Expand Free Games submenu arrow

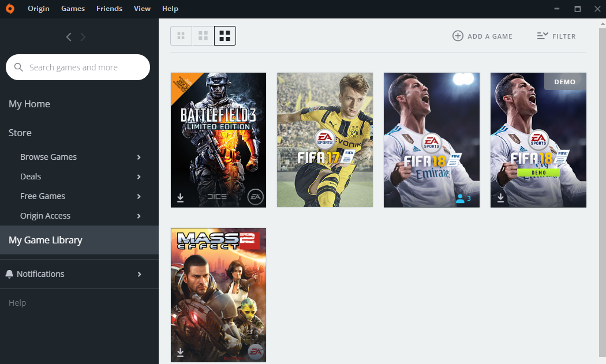(x=139, y=197)
